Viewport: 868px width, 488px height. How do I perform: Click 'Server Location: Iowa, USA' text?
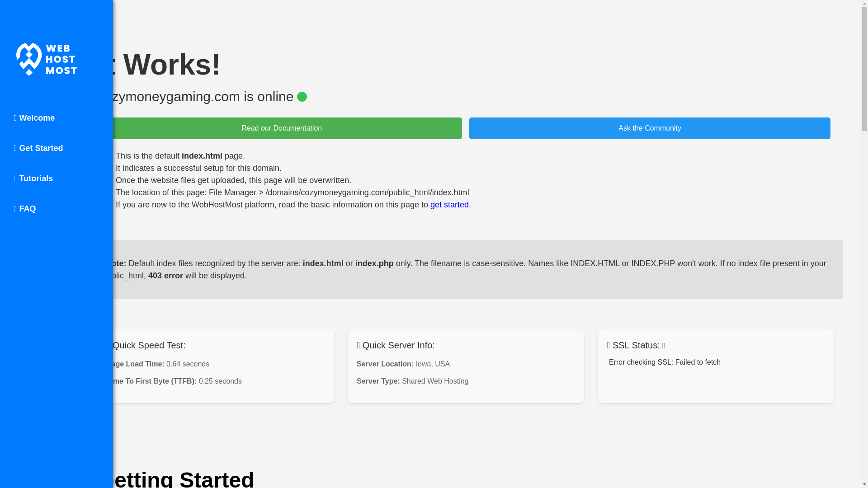click(x=403, y=364)
